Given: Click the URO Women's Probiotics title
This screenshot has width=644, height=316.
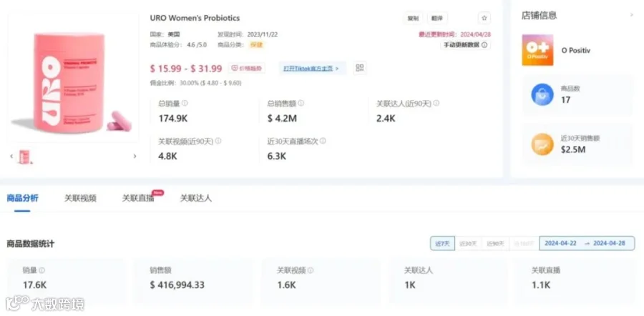Looking at the screenshot, I should pos(195,18).
